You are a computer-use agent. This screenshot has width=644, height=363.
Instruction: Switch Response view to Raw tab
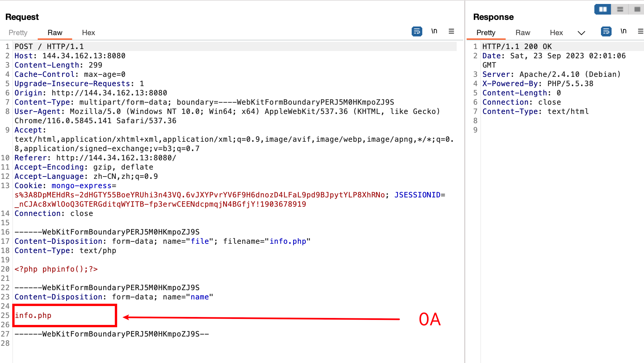tap(523, 33)
